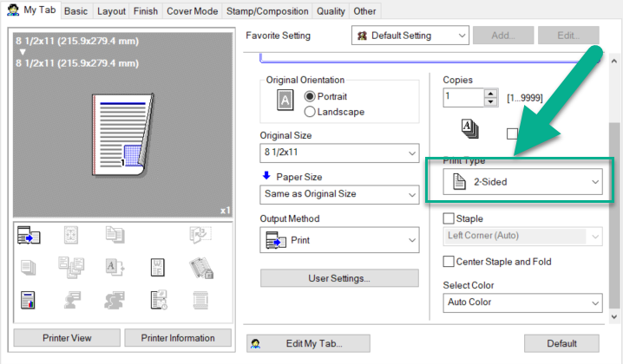Click the color chart document icon
623x364 pixels.
(x=29, y=300)
